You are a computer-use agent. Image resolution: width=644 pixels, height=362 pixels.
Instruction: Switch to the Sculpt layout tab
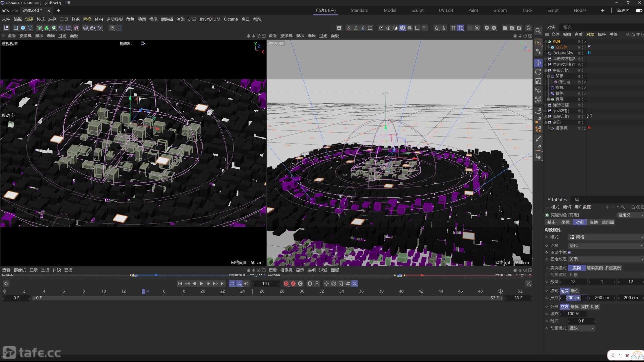pyautogui.click(x=417, y=10)
